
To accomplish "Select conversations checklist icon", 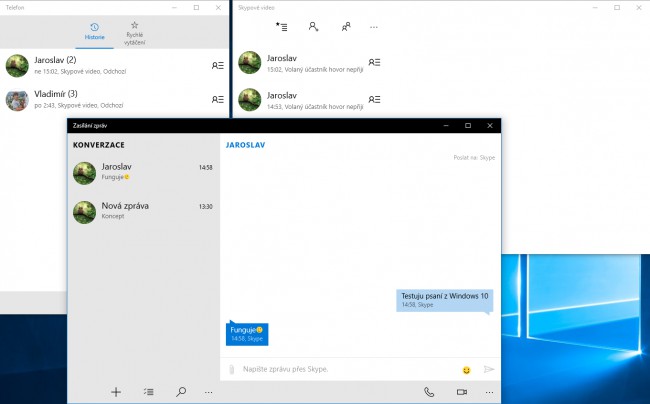I will [149, 392].
